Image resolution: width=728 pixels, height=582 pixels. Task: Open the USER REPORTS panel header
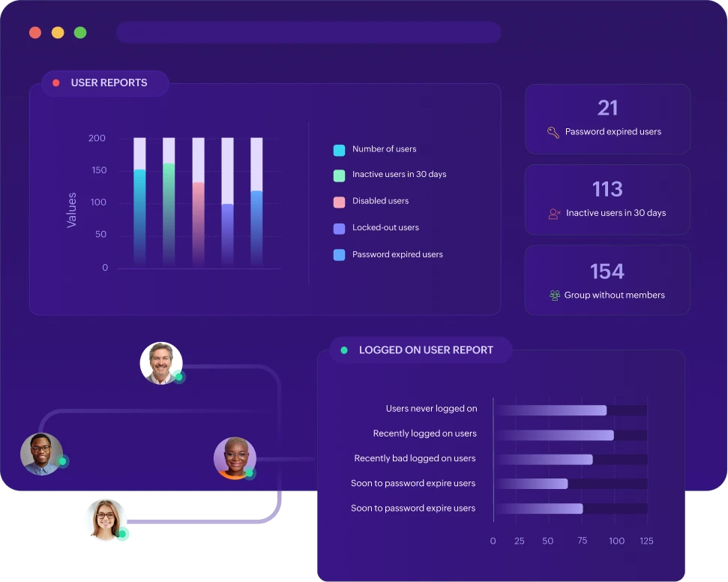click(104, 82)
